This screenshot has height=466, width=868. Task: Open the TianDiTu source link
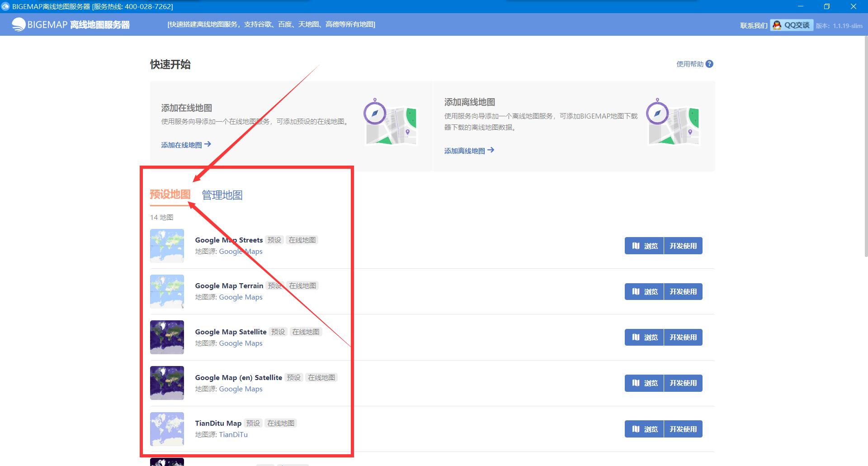point(233,435)
